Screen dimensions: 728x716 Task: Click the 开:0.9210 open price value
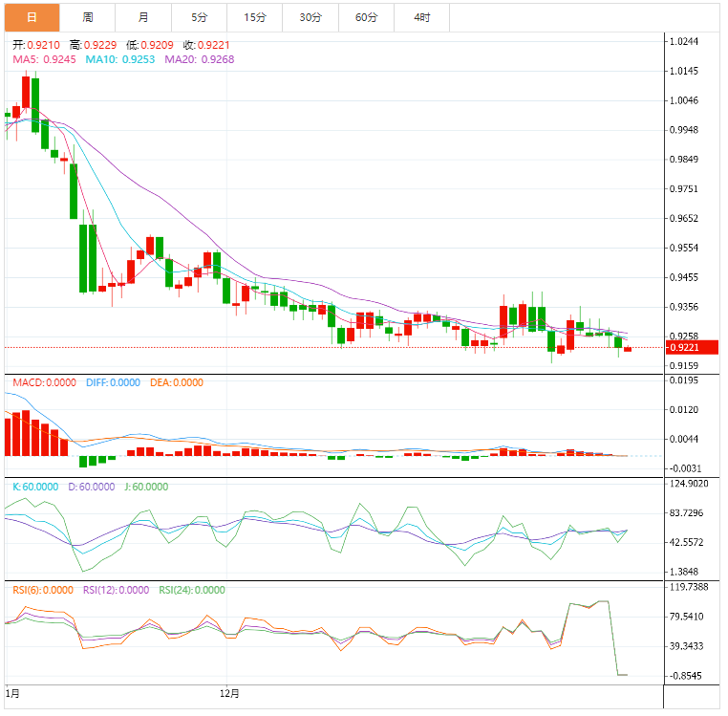(36, 45)
